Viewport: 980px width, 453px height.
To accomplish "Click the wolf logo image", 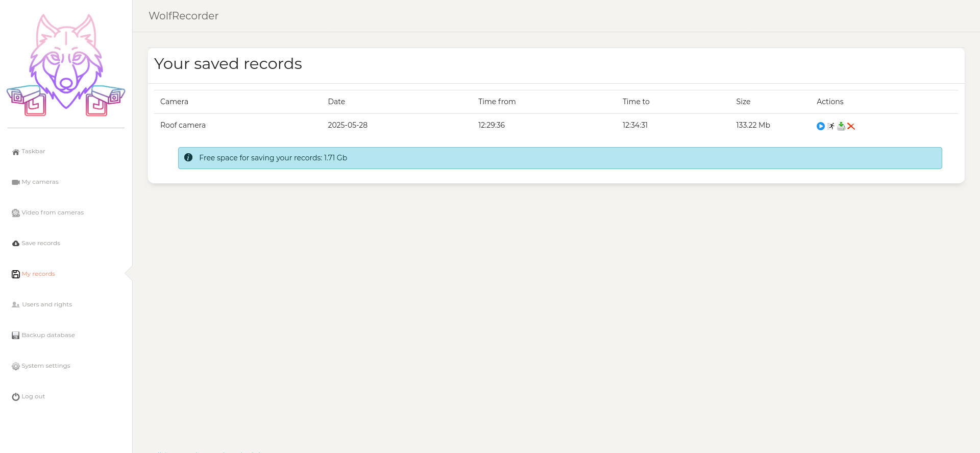I will 66,65.
